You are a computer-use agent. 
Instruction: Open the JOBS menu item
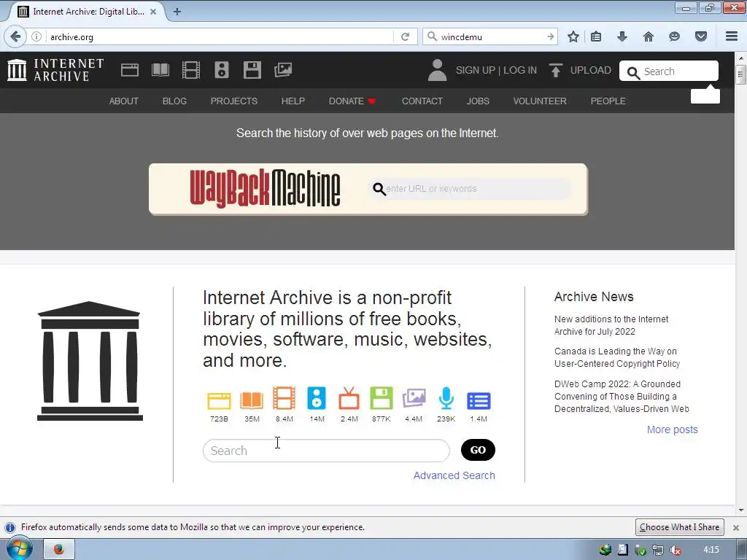[x=478, y=101]
